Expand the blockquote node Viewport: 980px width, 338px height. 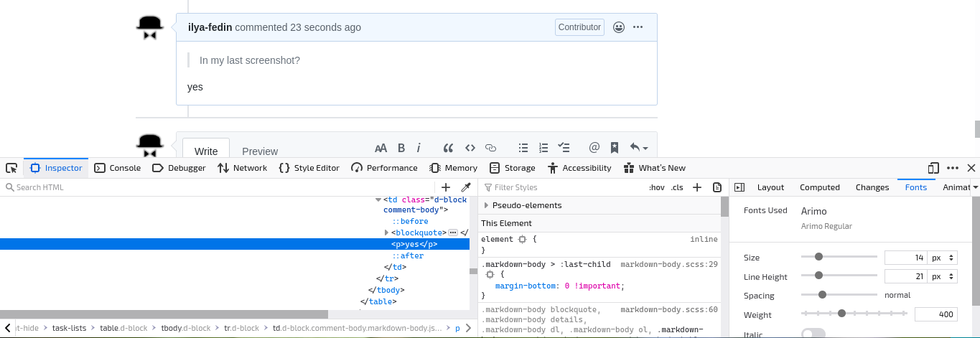(387, 233)
